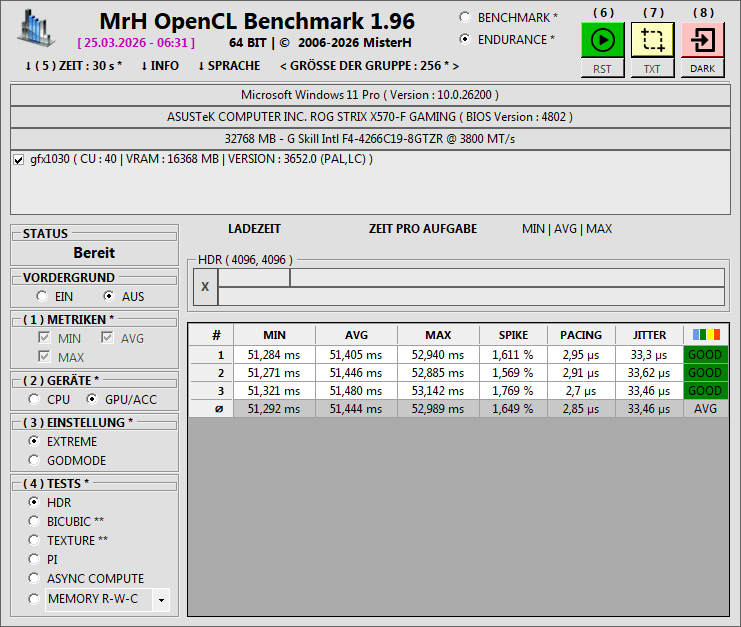Select the BICUBIC test
The image size is (741, 627).
click(34, 521)
